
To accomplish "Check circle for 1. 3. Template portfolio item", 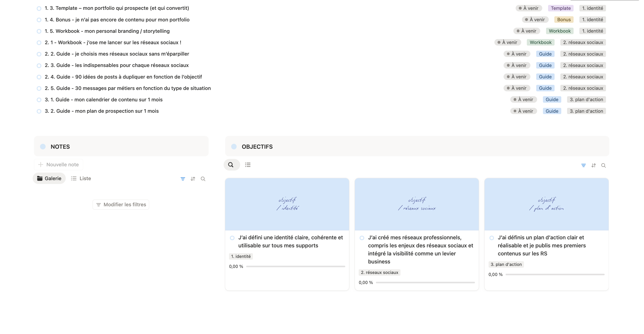I will pyautogui.click(x=39, y=8).
